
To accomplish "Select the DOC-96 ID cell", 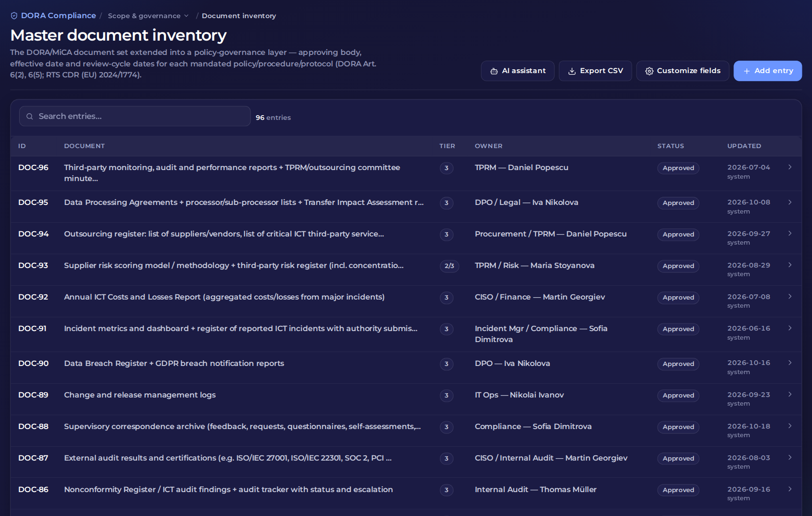I will 33,168.
